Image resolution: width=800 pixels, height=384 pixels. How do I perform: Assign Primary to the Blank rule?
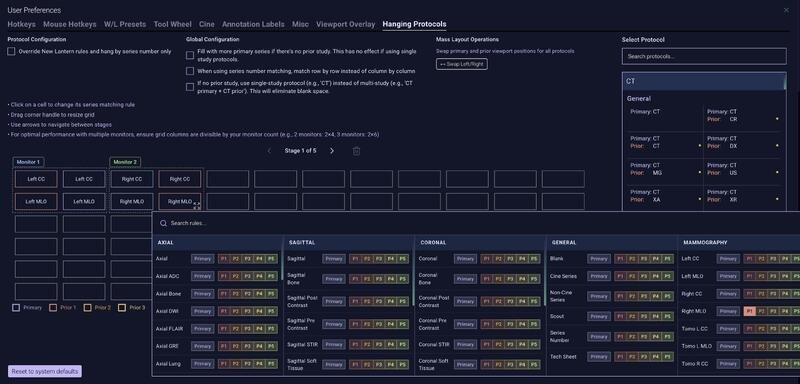pos(598,259)
